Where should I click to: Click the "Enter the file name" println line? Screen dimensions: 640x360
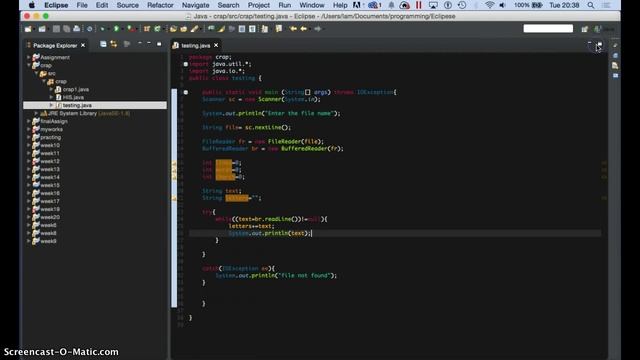point(271,113)
